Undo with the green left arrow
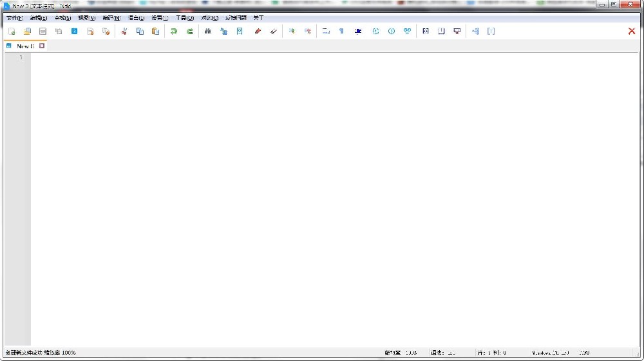Image resolution: width=644 pixels, height=361 pixels. click(174, 31)
